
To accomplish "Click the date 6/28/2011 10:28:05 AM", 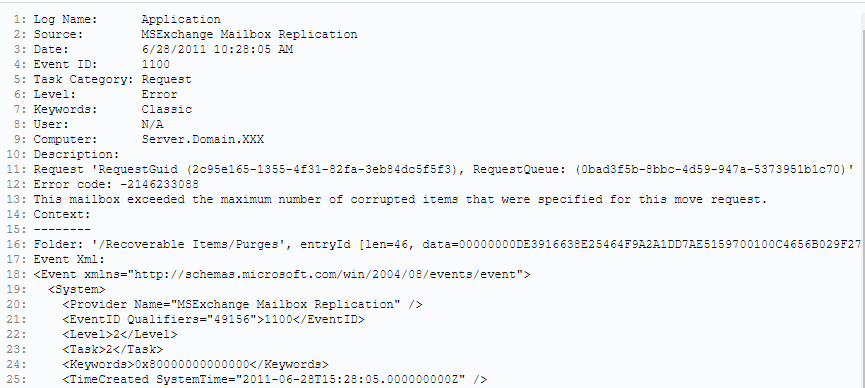I will point(217,49).
